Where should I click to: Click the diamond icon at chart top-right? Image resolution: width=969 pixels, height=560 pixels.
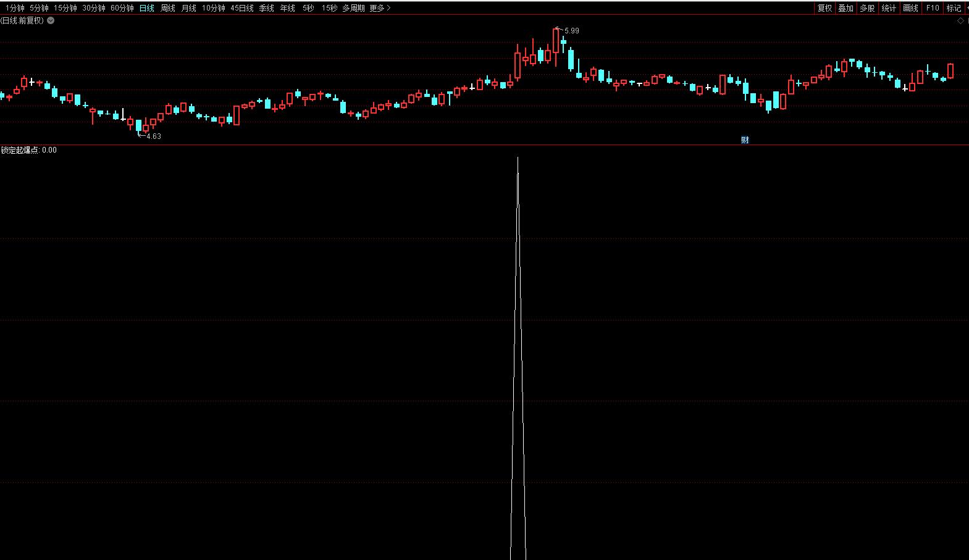tap(960, 21)
